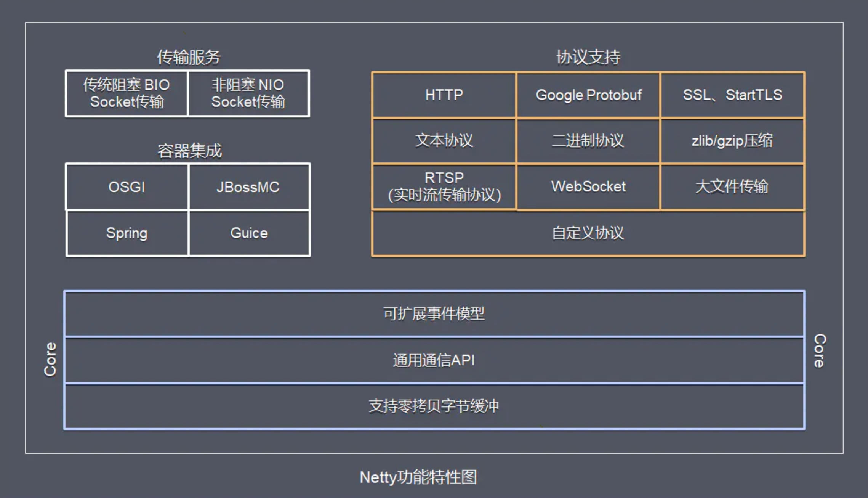Select the Guice box
Screen dimensions: 868x498
[x=249, y=233]
